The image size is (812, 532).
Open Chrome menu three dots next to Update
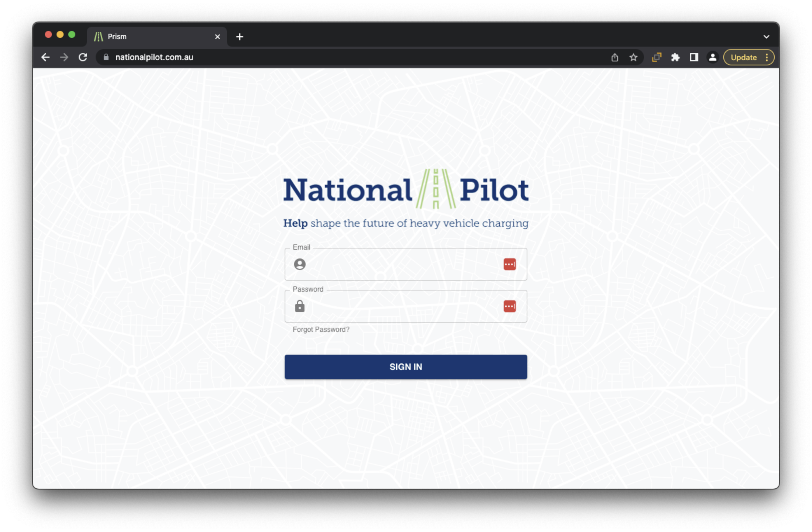click(x=766, y=57)
